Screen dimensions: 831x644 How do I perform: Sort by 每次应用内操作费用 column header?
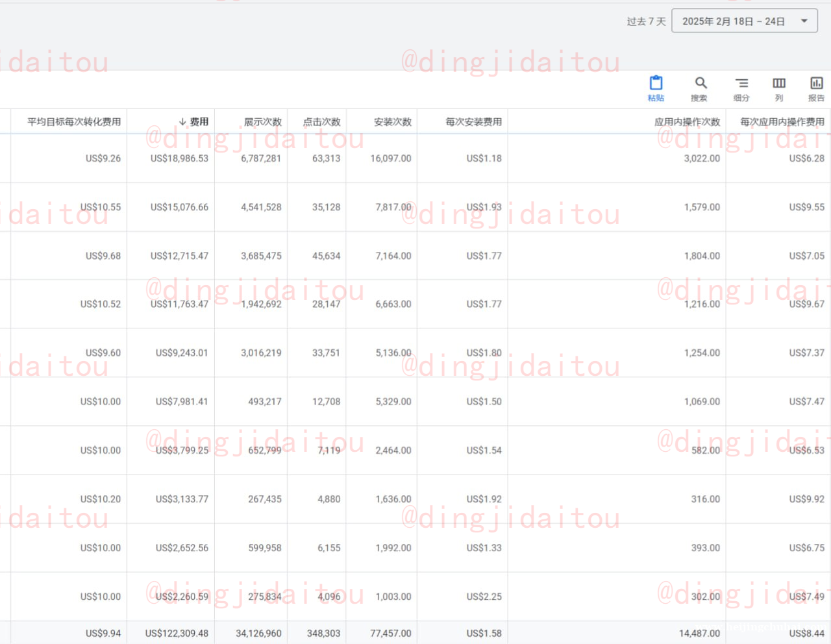pos(782,121)
